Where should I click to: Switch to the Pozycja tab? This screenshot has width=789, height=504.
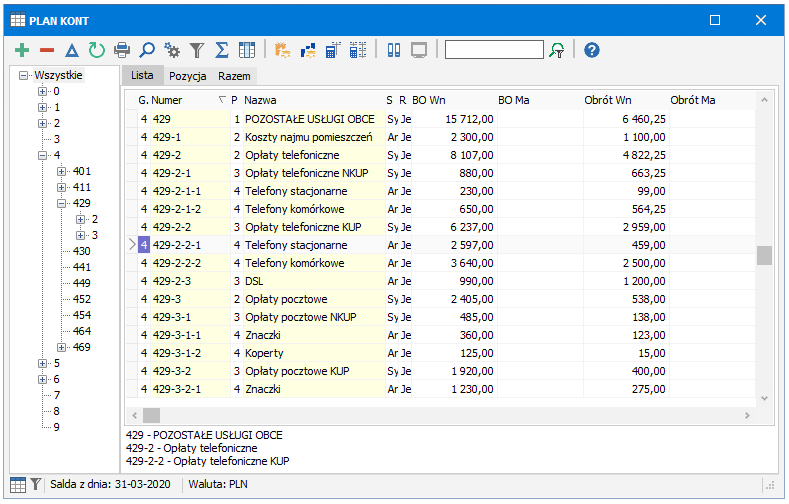coord(187,76)
